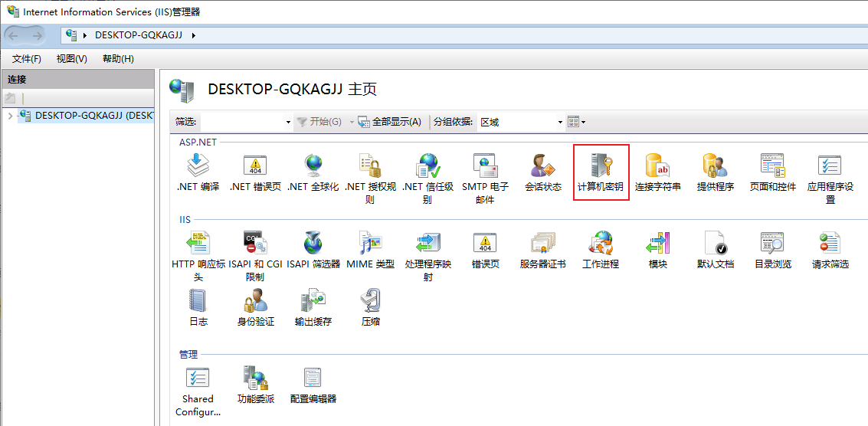
Task: Open the .NET 编译 feature icon
Action: click(x=198, y=165)
